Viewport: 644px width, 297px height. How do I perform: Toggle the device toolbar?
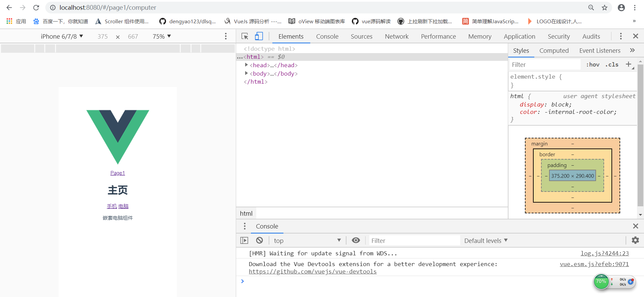pos(259,36)
